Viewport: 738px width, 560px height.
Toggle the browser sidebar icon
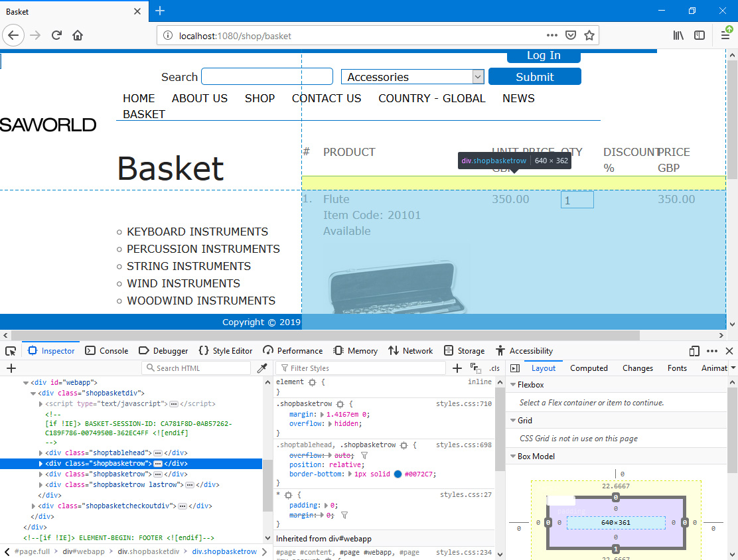(x=700, y=35)
